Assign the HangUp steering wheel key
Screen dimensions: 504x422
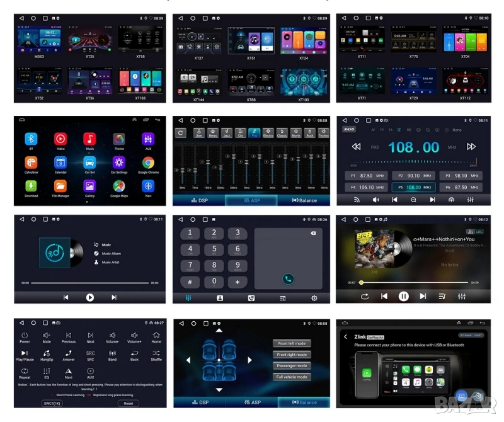47,355
